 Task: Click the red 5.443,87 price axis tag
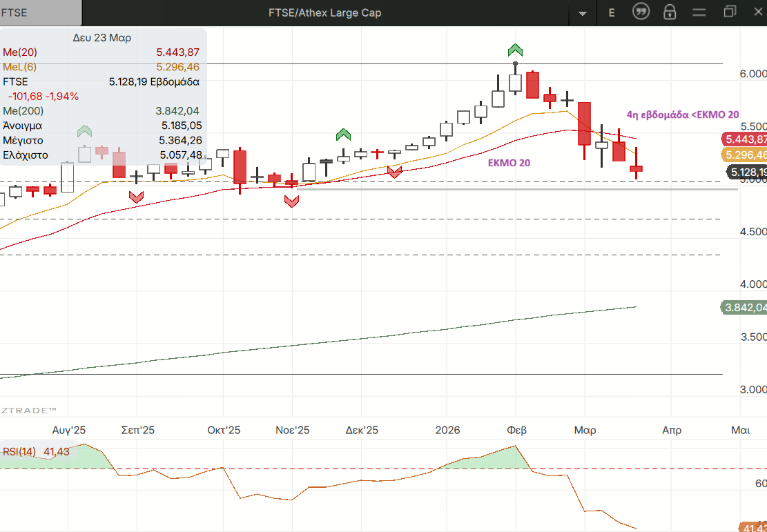coord(744,139)
